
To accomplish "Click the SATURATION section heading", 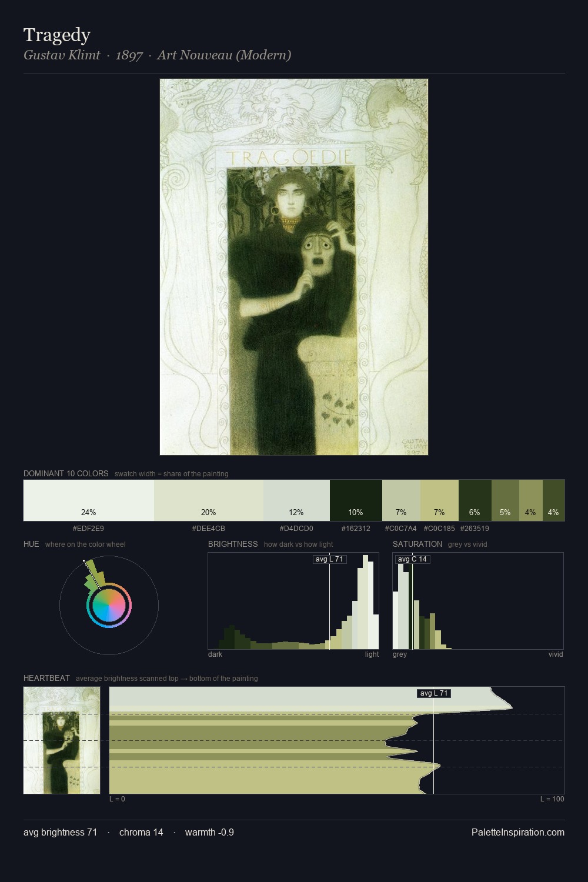I will (x=417, y=544).
